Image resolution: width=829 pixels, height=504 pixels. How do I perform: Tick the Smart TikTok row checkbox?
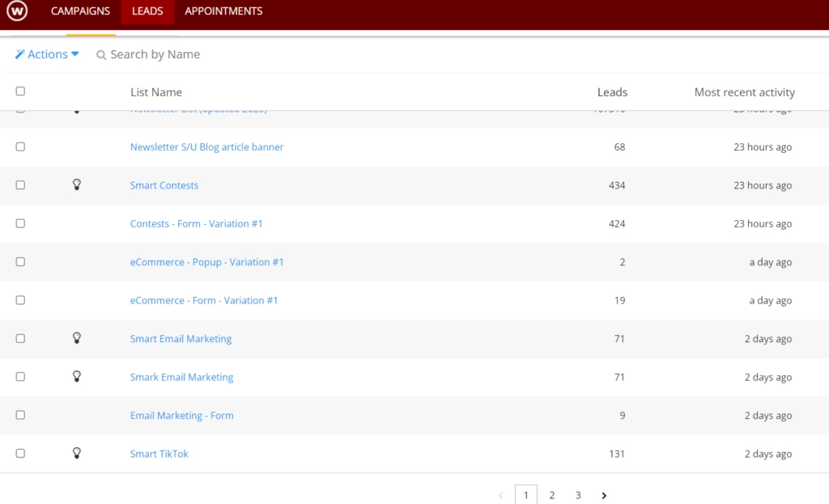(x=20, y=453)
